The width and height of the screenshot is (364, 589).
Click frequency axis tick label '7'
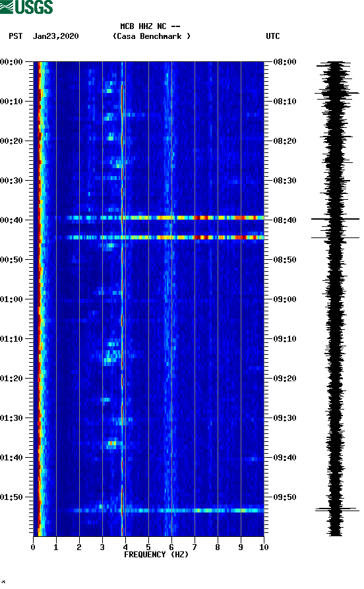point(195,547)
